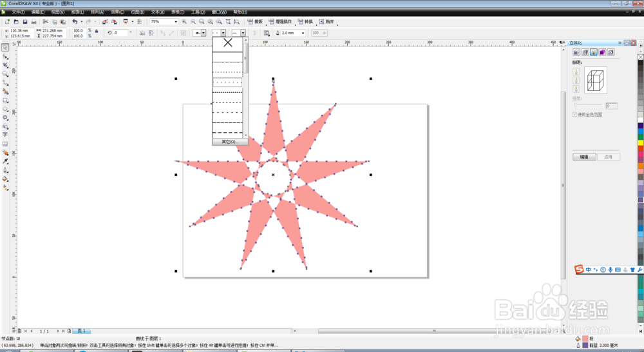Toggle light source 3
Screen dimensions: 644x352
tap(576, 89)
